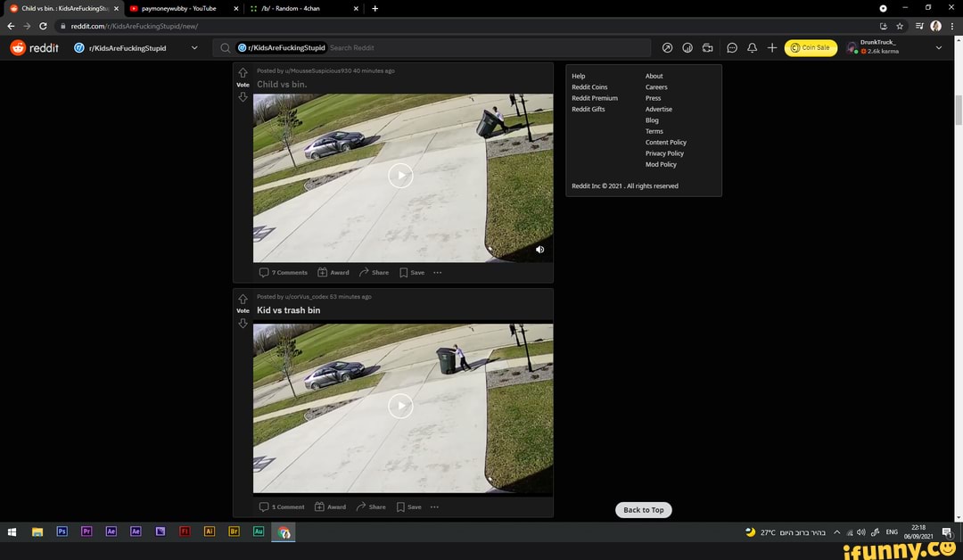963x560 pixels.
Task: Click the create post plus icon
Action: click(x=771, y=48)
